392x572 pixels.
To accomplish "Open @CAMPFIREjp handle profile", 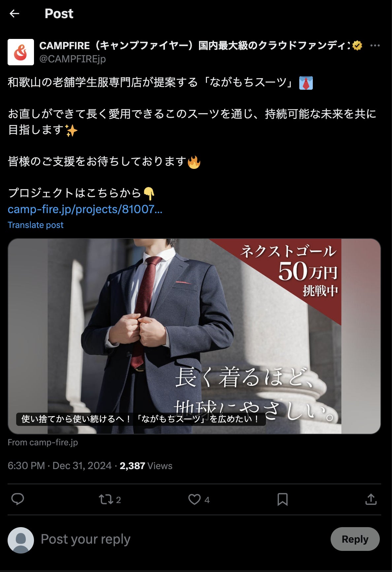I will (73, 59).
